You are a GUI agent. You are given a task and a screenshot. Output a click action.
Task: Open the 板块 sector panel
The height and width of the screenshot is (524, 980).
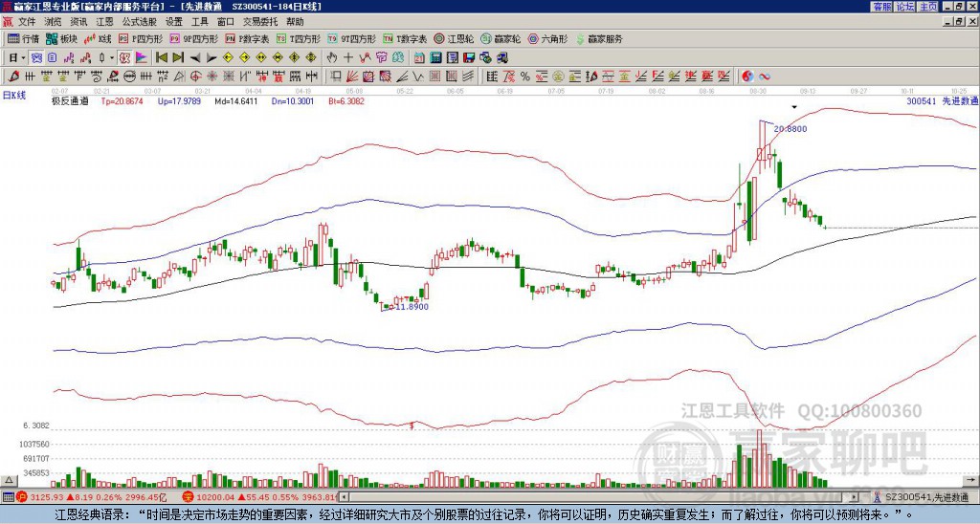(x=62, y=38)
